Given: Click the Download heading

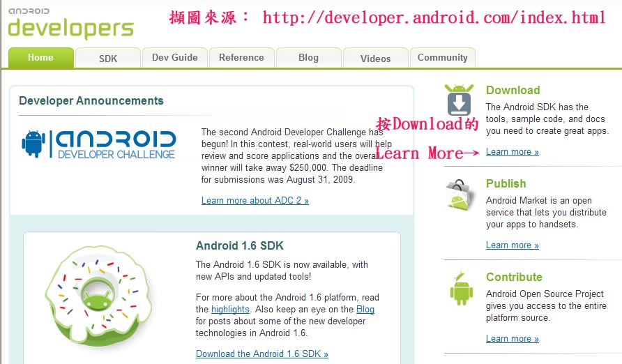Looking at the screenshot, I should click(513, 91).
